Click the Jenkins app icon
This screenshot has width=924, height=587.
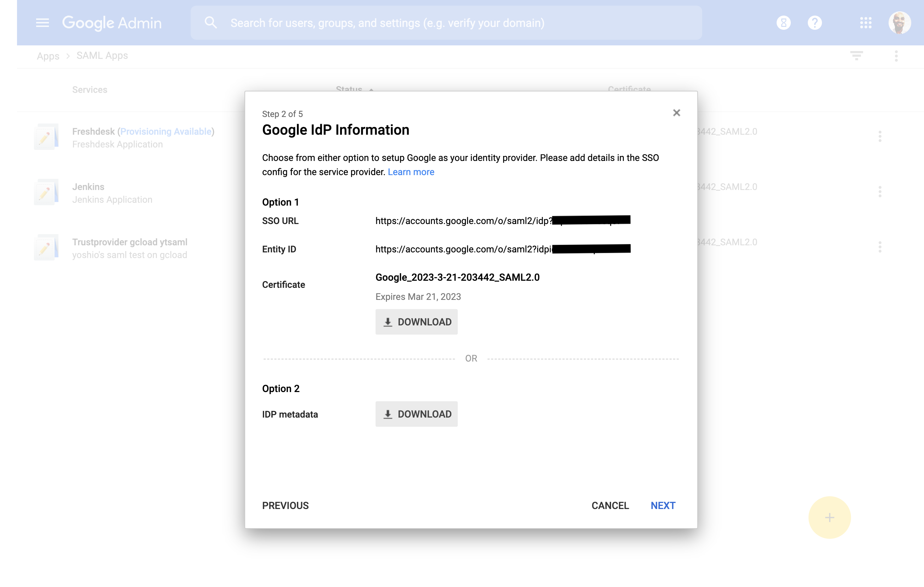pyautogui.click(x=46, y=191)
